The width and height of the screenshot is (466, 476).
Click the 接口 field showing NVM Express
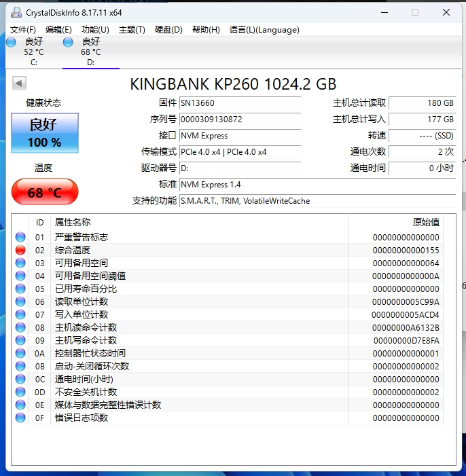coord(240,136)
